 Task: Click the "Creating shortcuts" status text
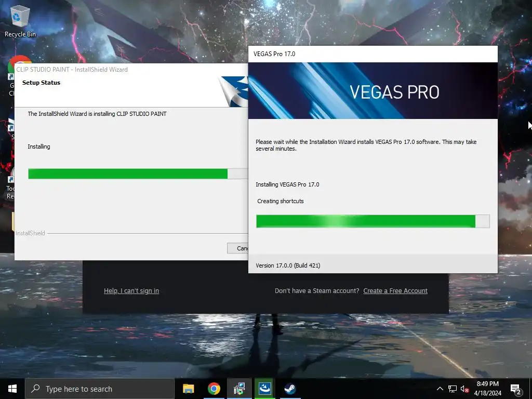pos(280,201)
